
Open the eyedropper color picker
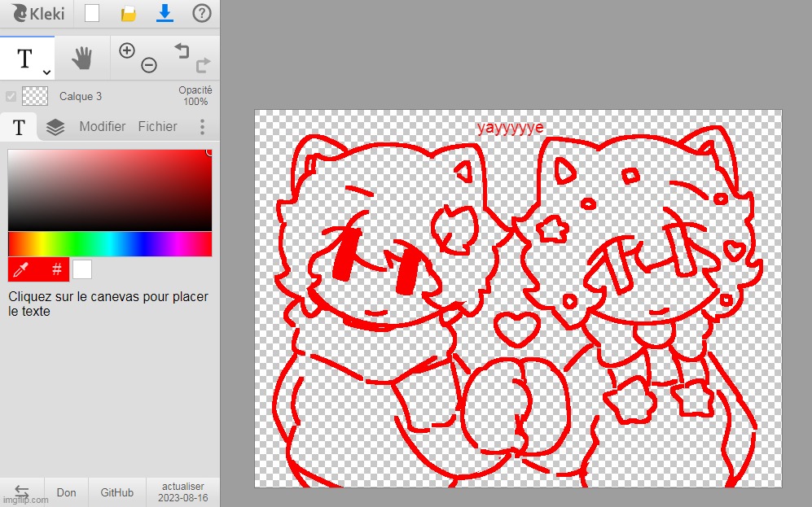point(22,269)
